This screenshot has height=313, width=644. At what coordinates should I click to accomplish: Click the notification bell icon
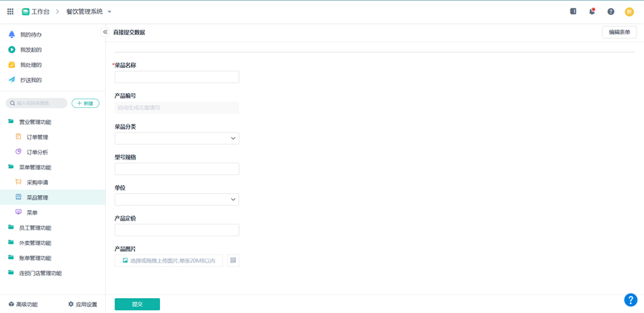[592, 12]
